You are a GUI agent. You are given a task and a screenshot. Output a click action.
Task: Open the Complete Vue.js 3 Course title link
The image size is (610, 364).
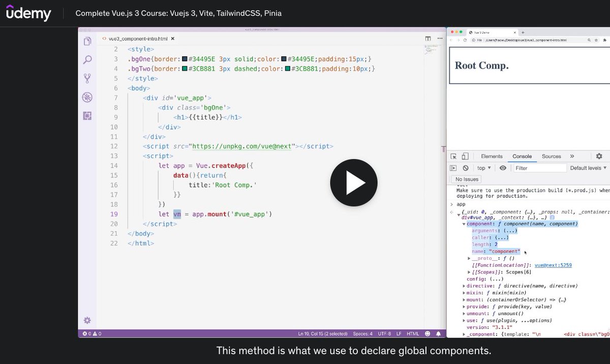coord(178,13)
